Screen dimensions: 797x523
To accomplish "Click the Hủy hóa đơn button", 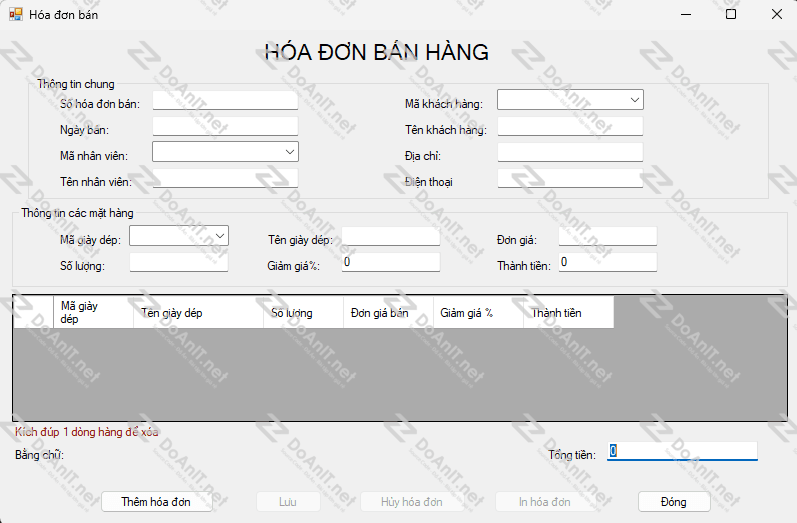I will 412,502.
